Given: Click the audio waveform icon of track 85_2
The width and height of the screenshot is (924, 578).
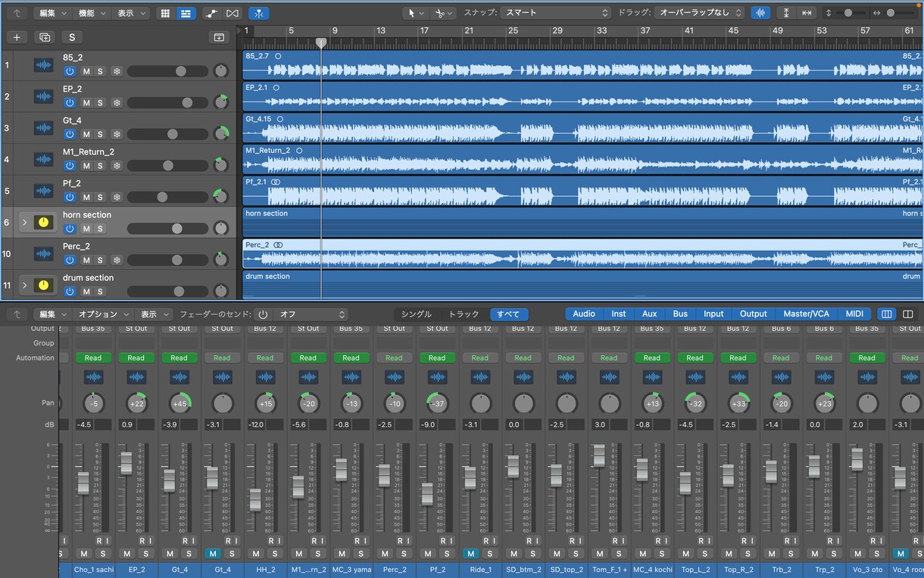Looking at the screenshot, I should point(43,65).
